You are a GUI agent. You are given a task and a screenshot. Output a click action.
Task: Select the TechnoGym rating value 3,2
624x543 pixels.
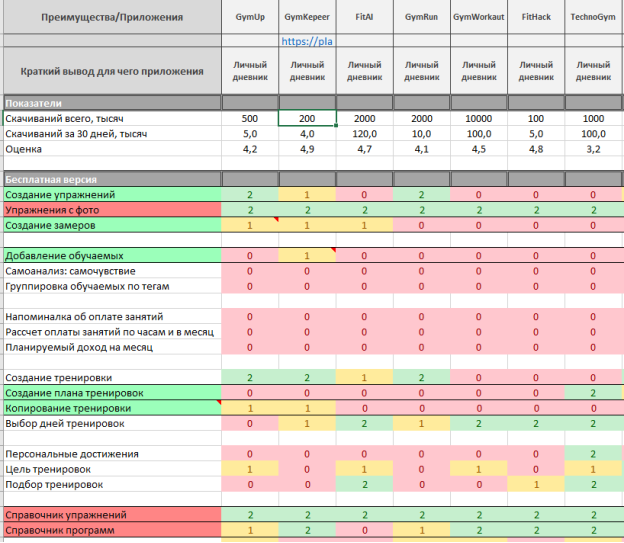click(593, 149)
